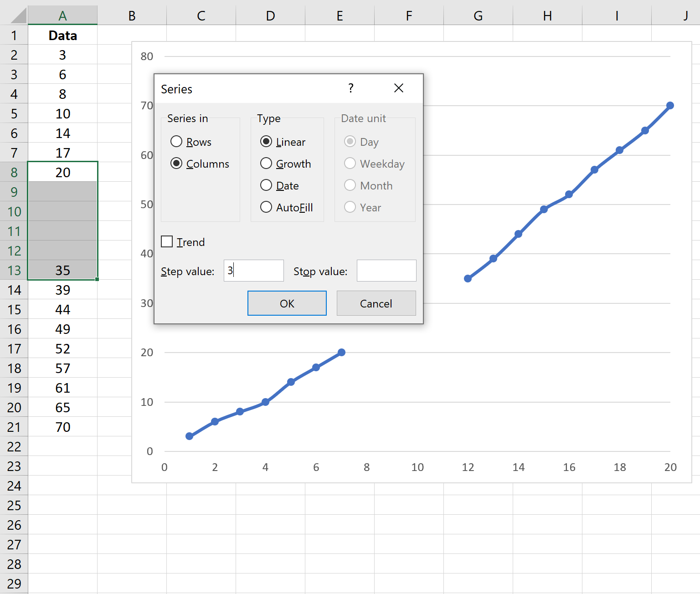The width and height of the screenshot is (700, 594).
Task: Click the help question mark in Series dialog
Action: point(351,88)
